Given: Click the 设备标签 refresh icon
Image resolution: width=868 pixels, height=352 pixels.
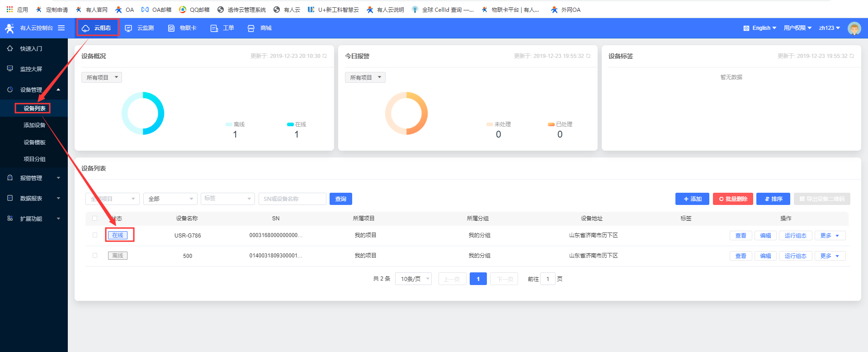Looking at the screenshot, I should point(852,56).
